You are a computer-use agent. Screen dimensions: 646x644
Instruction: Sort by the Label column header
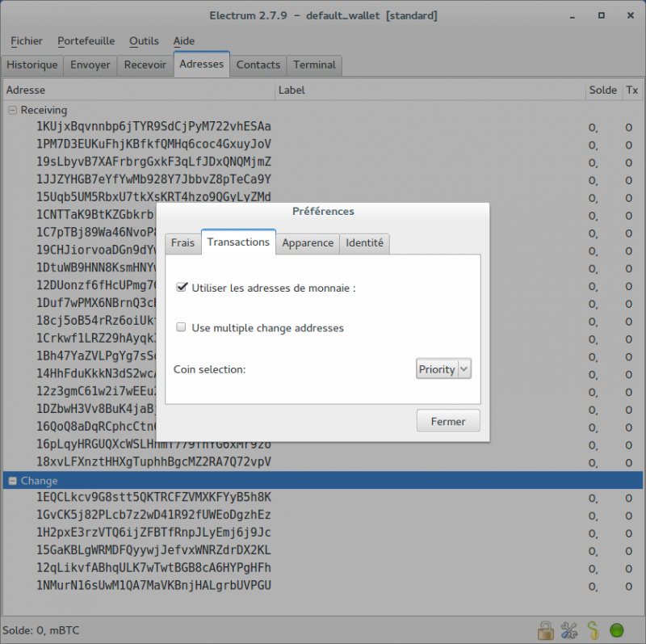[430, 90]
